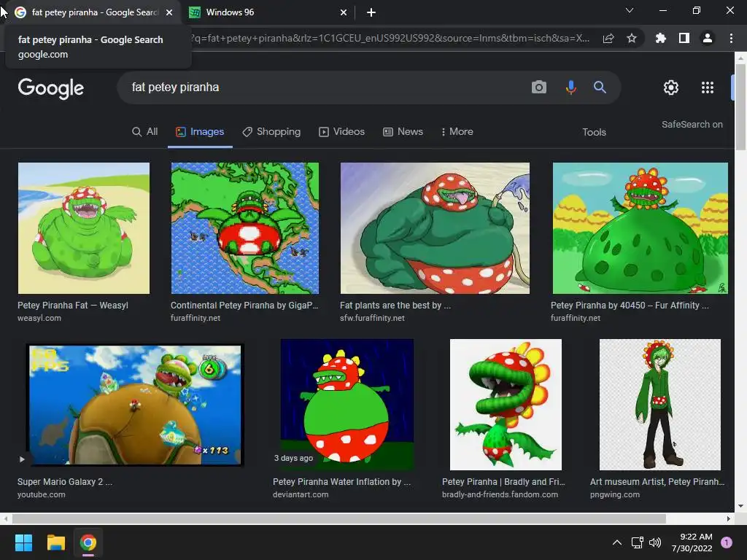Open the pngwing.com source link
The width and height of the screenshot is (747, 560).
(615, 494)
